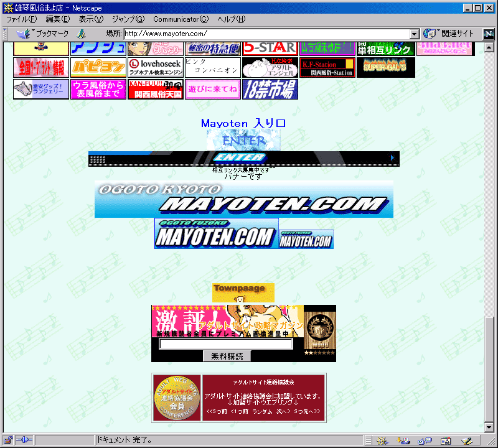Click the red 全国 情報 banner
The image size is (498, 448).
(41, 67)
